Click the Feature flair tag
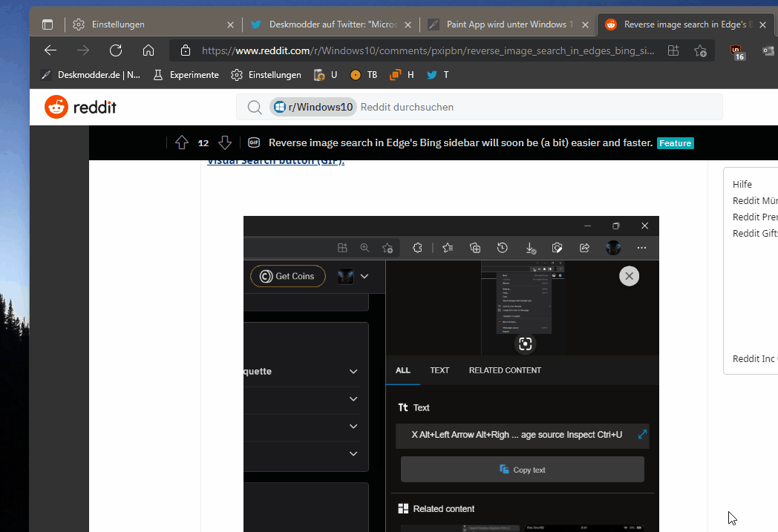This screenshot has width=778, height=532. pyautogui.click(x=676, y=143)
